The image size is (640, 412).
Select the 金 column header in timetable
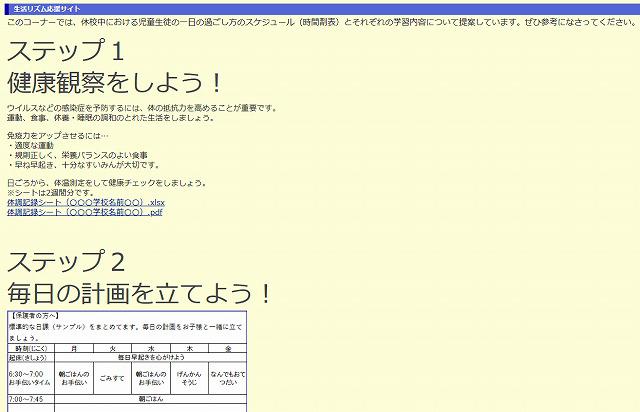pyautogui.click(x=227, y=348)
